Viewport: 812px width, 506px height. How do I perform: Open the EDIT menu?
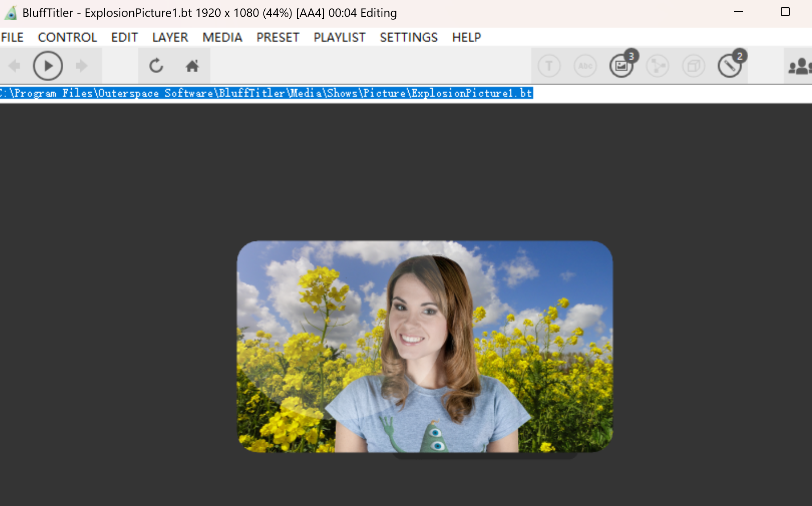pos(124,37)
